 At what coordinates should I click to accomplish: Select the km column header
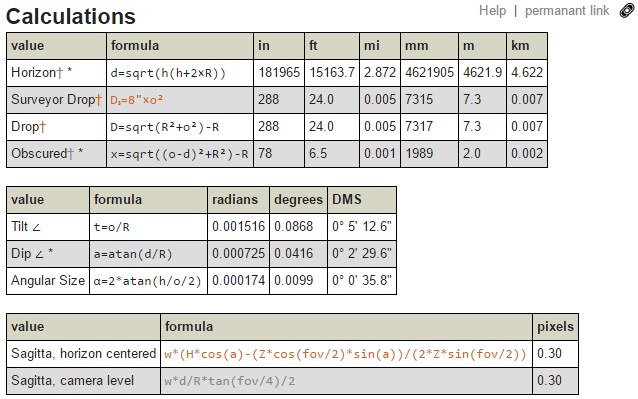(520, 46)
